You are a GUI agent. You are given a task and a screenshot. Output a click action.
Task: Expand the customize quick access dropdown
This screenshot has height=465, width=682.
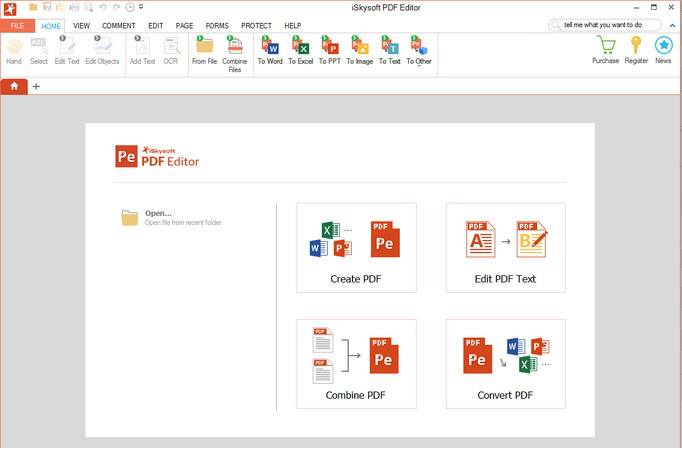click(141, 7)
